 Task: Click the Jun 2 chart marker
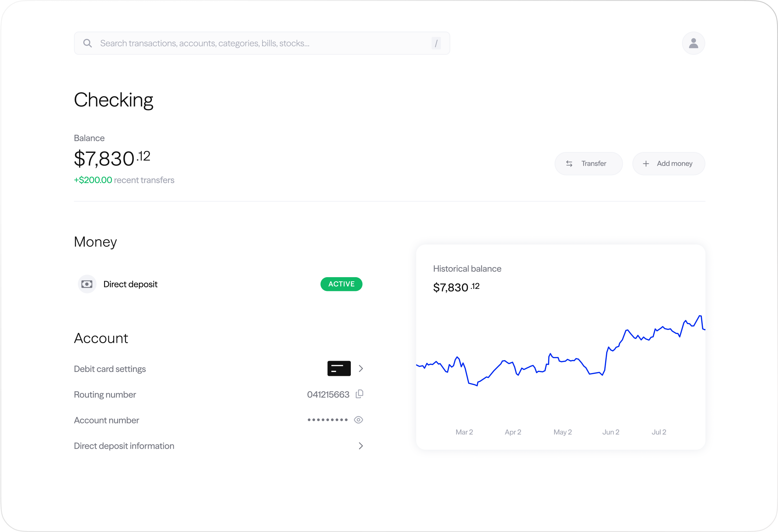point(611,432)
